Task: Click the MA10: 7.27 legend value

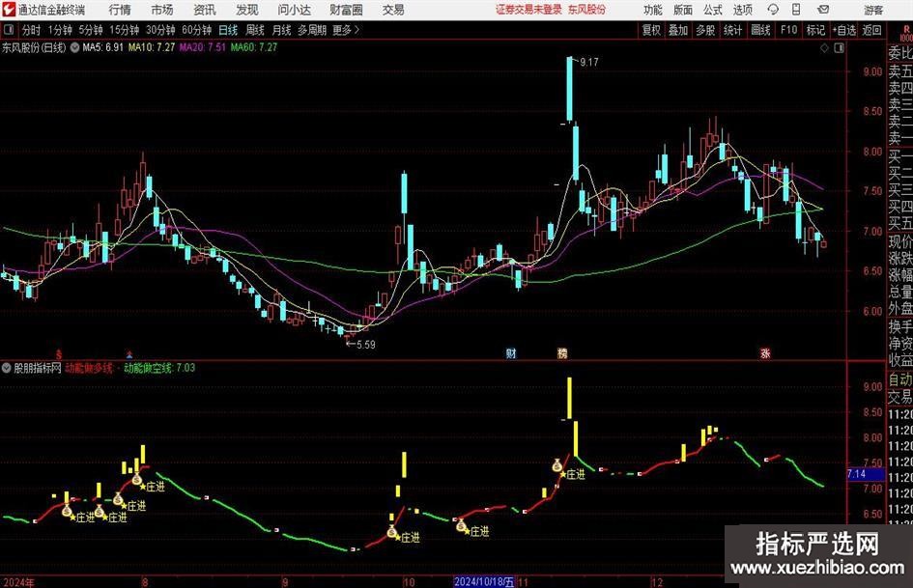Action: 152,47
